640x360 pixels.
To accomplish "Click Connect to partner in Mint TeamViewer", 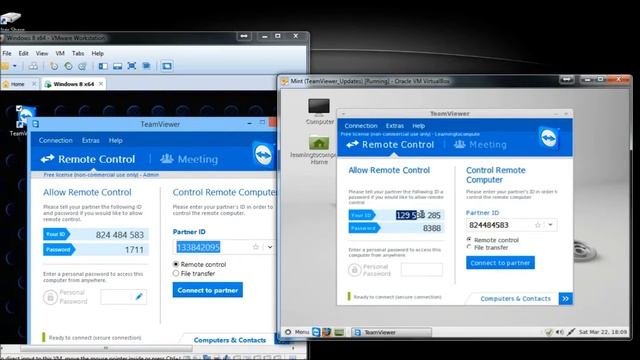I will point(500,263).
